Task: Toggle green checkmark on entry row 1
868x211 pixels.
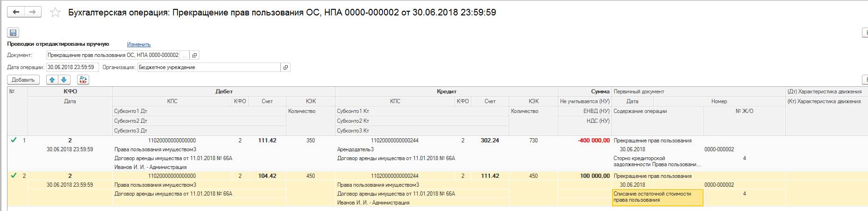Action: click(x=14, y=140)
